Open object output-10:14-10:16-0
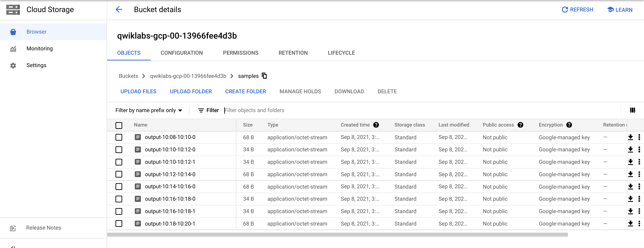The width and height of the screenshot is (644, 248). pyautogui.click(x=170, y=187)
